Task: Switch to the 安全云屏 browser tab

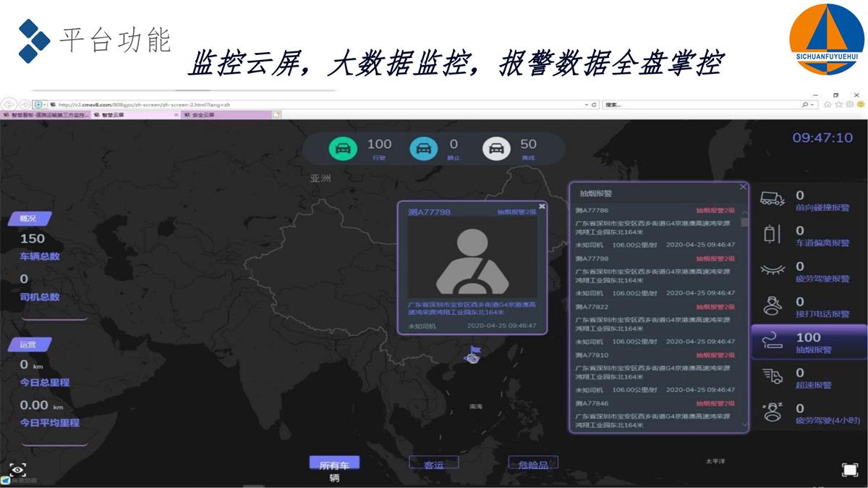Action: 203,115
